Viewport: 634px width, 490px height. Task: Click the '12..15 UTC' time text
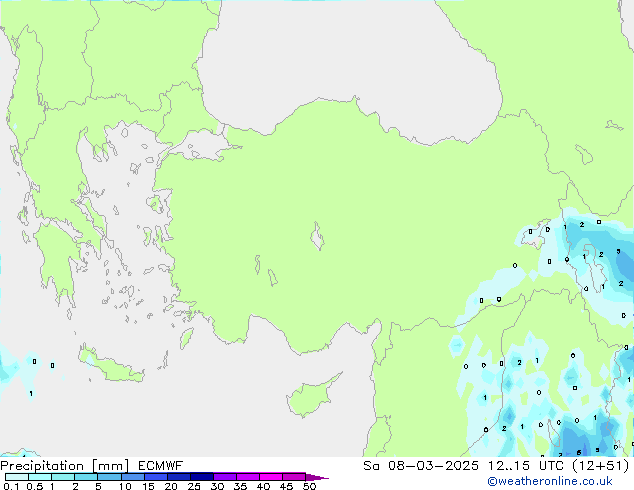(526, 466)
